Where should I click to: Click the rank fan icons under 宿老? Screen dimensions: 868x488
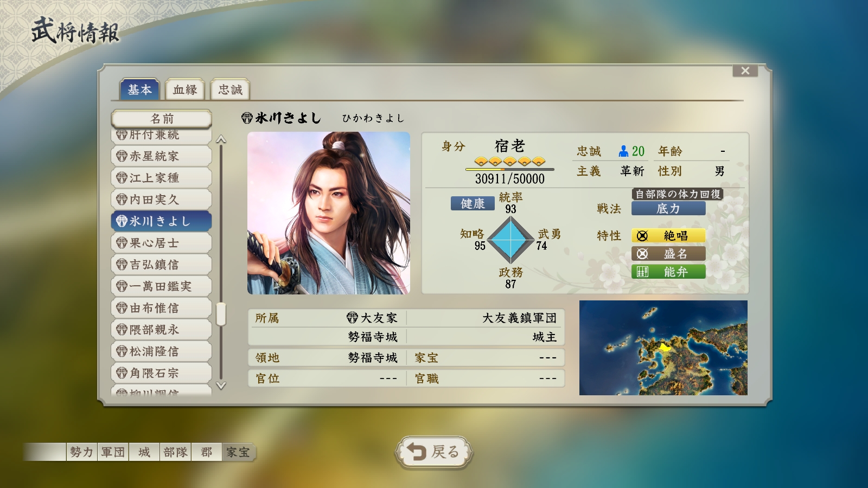pos(509,162)
